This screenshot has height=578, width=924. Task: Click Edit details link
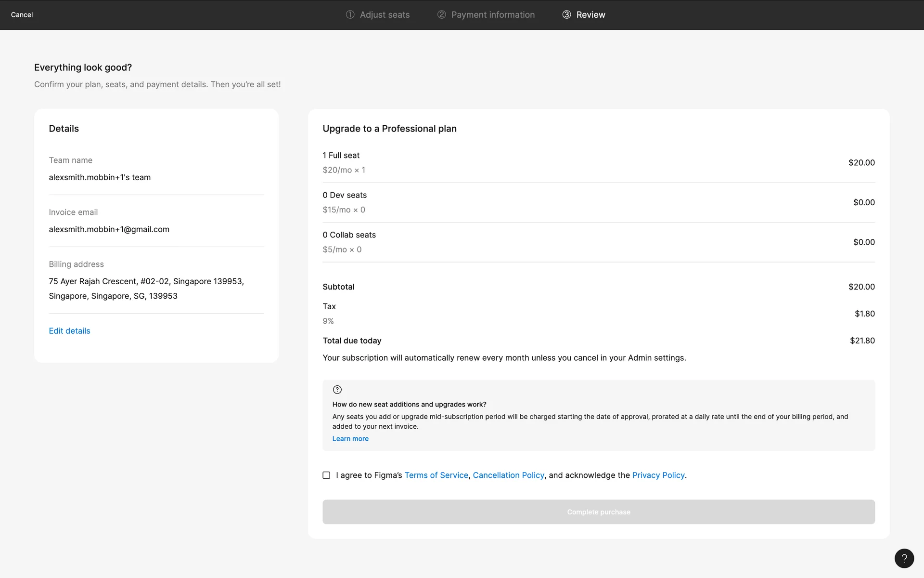pyautogui.click(x=69, y=331)
